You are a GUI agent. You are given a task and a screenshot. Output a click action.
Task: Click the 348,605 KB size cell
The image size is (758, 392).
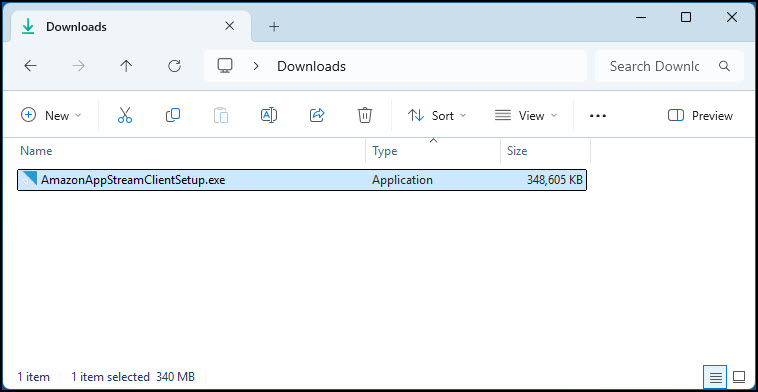[x=554, y=180]
